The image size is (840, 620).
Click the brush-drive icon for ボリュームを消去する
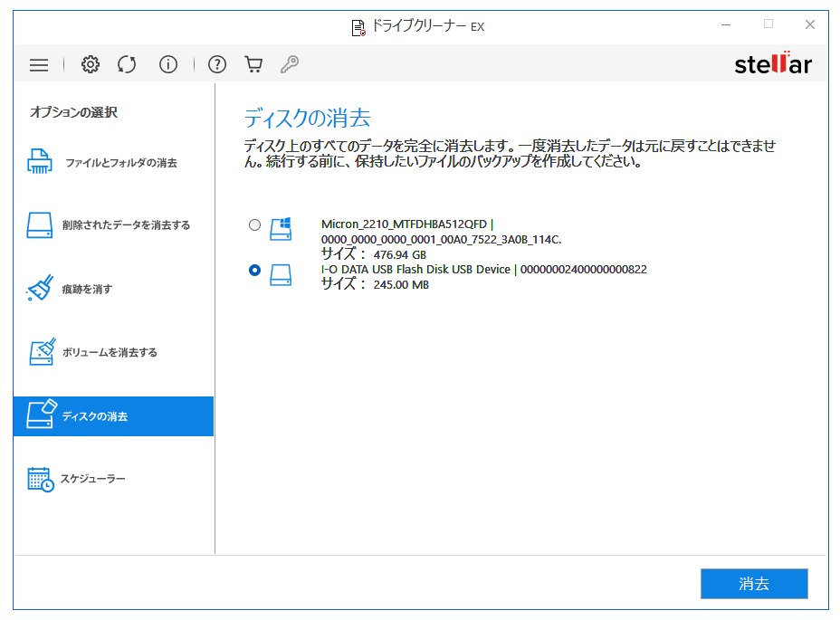click(43, 351)
